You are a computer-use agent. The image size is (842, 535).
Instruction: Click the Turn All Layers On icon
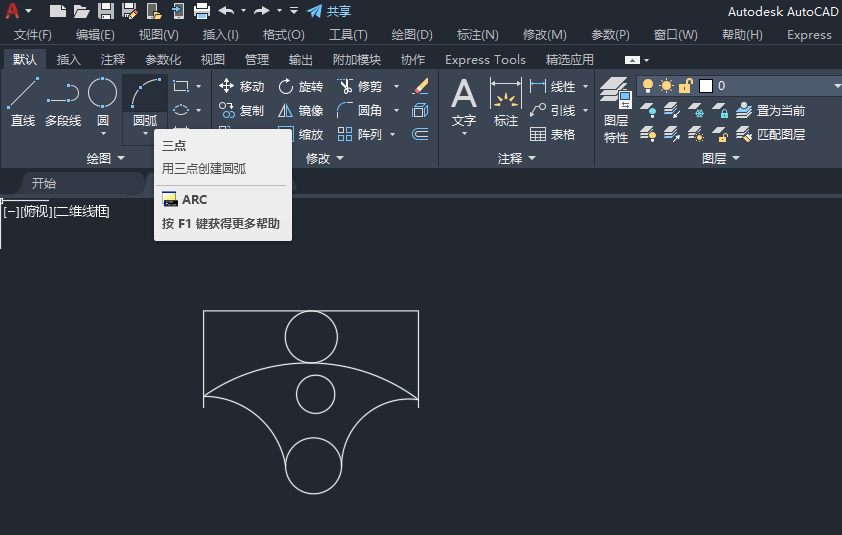pyautogui.click(x=648, y=134)
